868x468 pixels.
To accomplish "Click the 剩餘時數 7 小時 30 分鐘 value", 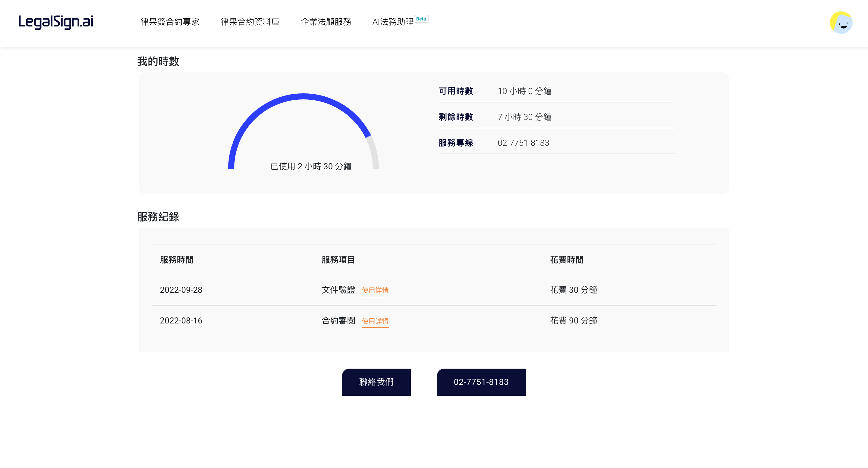I will pyautogui.click(x=524, y=117).
